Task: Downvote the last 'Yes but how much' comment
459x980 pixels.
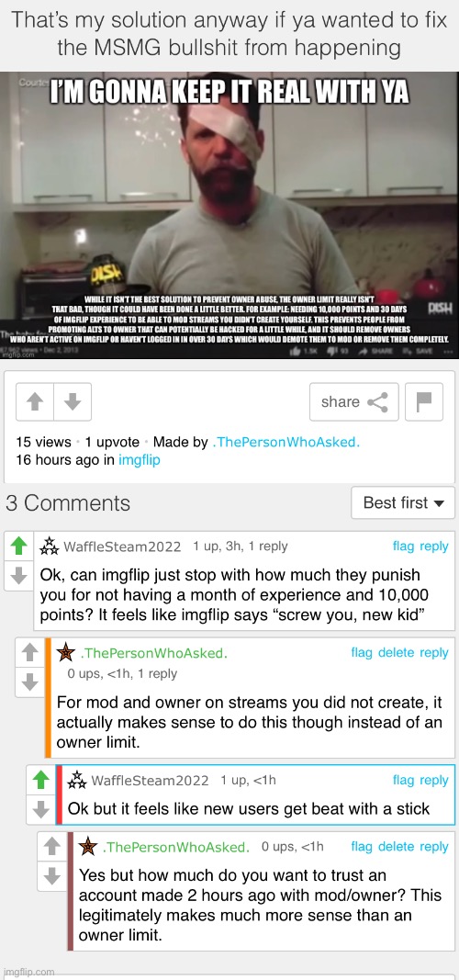Action: click(x=51, y=876)
